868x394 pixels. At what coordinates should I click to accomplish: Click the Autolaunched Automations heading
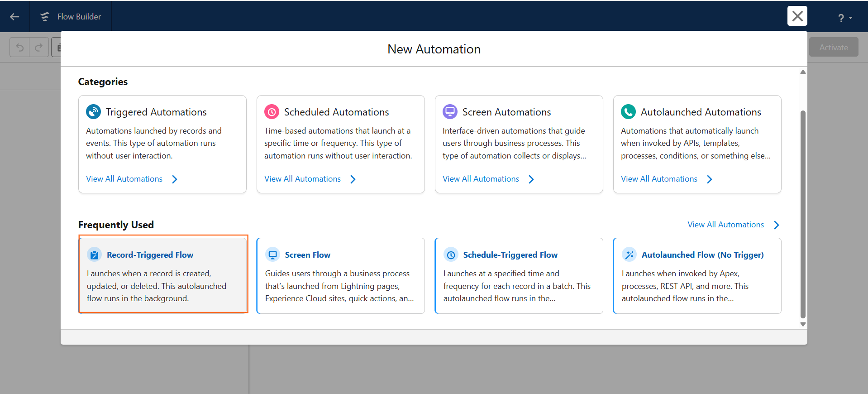[701, 112]
